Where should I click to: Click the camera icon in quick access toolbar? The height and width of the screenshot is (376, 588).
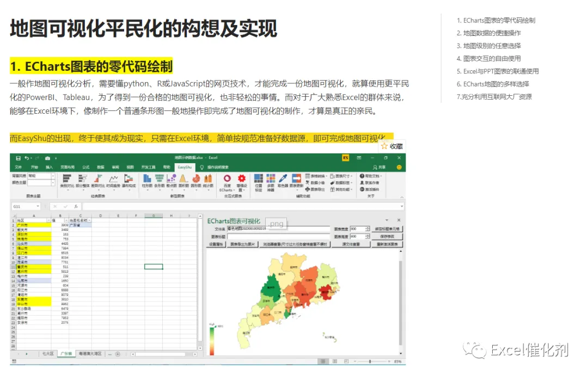click(47, 158)
